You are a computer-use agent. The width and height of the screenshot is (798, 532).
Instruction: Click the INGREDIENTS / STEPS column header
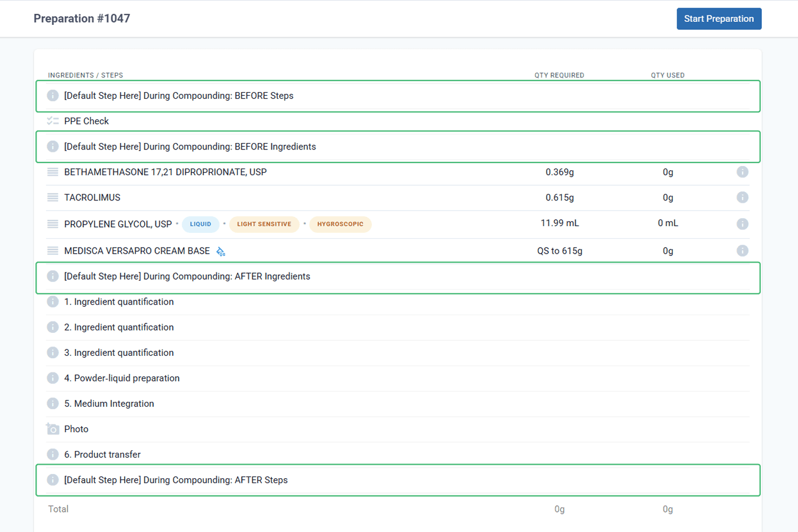pyautogui.click(x=86, y=75)
